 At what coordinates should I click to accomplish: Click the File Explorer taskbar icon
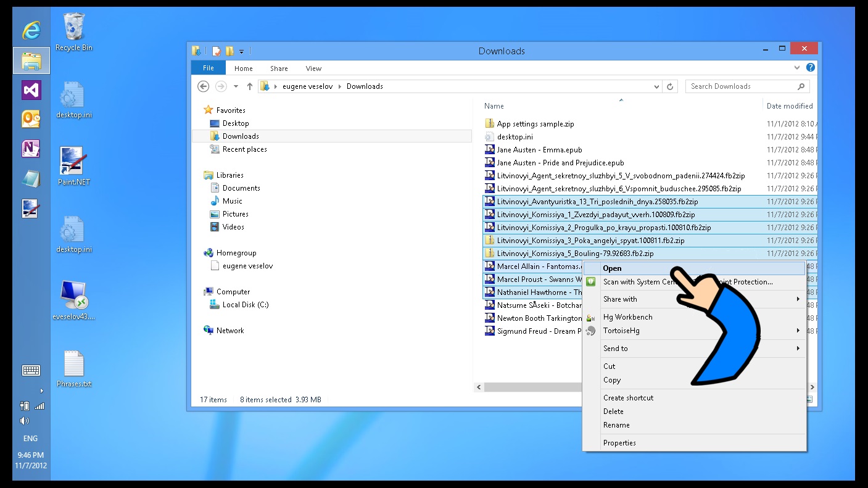(x=31, y=60)
